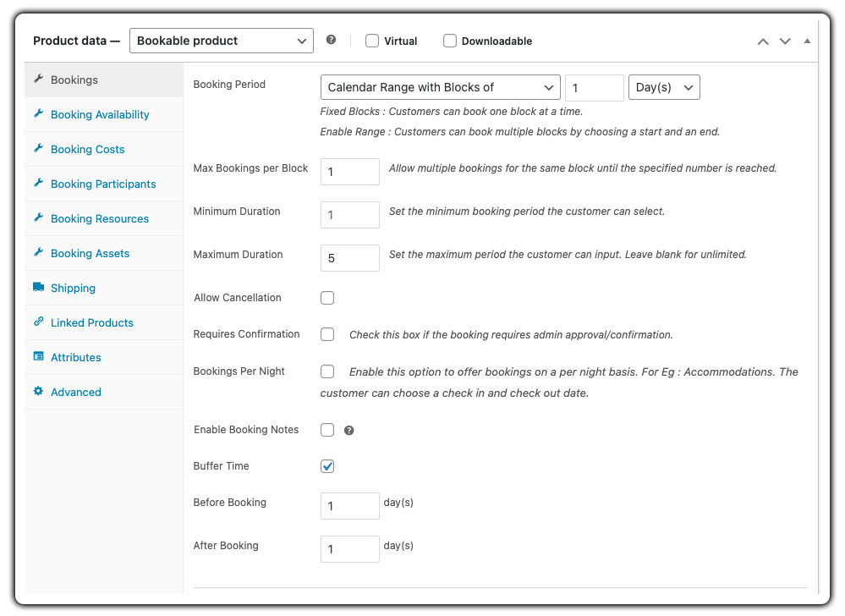Focus the Minimum Duration input
Image resolution: width=845 pixels, height=616 pixels.
(x=349, y=215)
